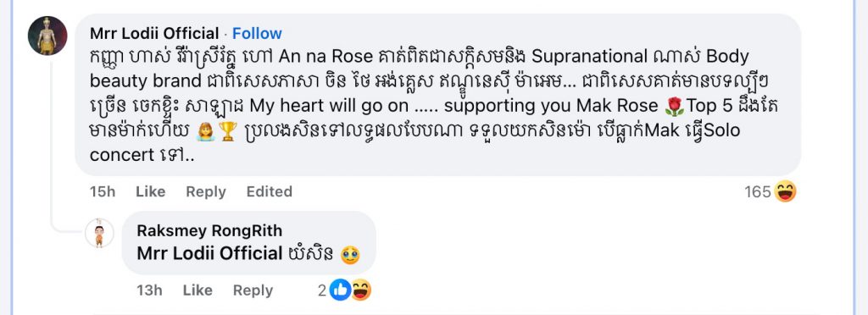Reply to Raksmey RongRith's comment
Screen dimensions: 868x315
tap(253, 290)
